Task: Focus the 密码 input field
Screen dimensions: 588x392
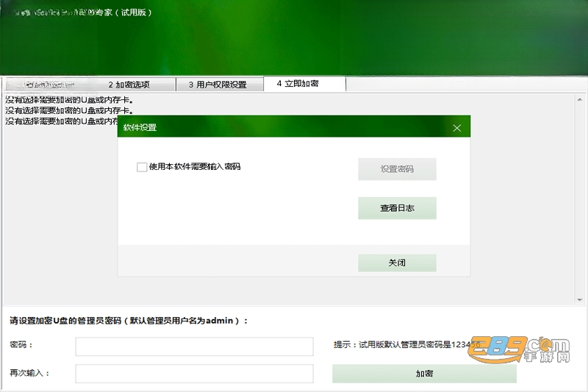Action: tap(194, 346)
